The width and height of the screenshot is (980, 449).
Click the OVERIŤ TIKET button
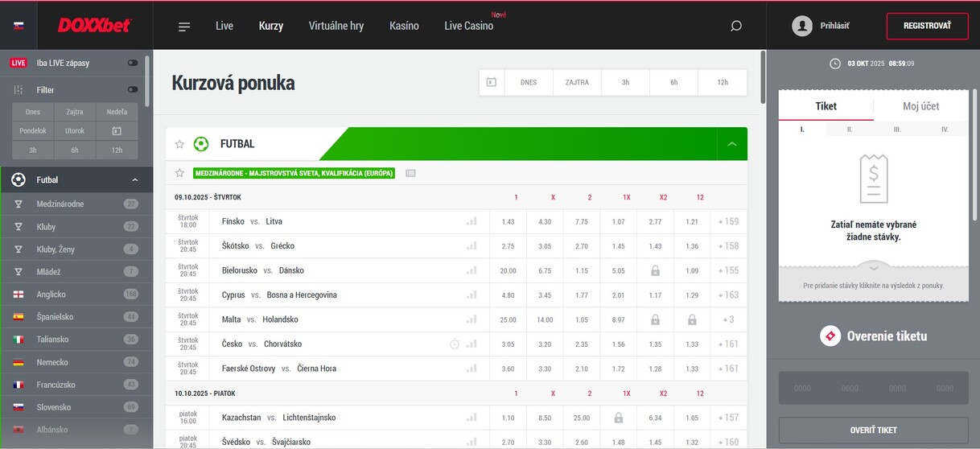[x=874, y=430]
